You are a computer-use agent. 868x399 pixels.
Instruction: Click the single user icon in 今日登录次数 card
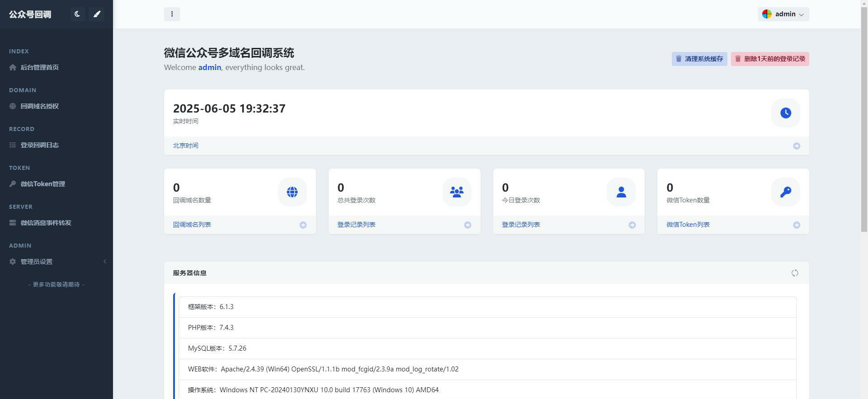click(621, 192)
